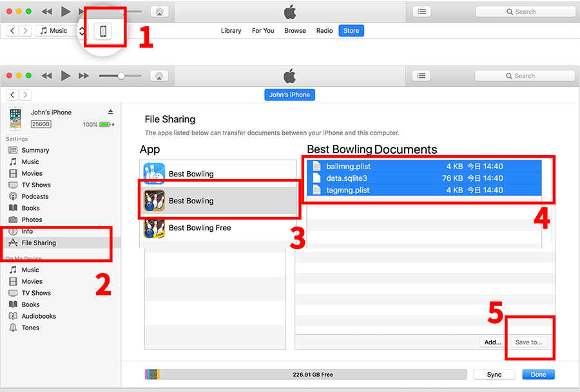The width and height of the screenshot is (580, 392).
Task: Adjust the volume slider in the lower window
Action: 121,76
